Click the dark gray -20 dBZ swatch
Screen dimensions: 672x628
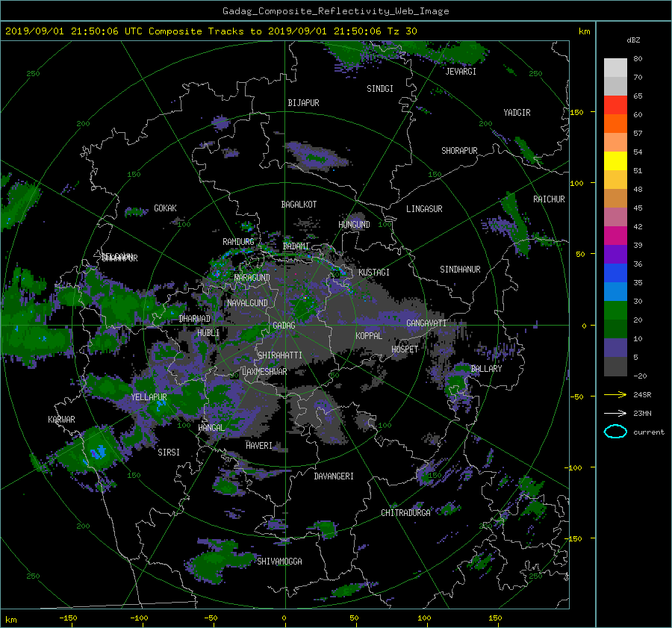pos(615,366)
